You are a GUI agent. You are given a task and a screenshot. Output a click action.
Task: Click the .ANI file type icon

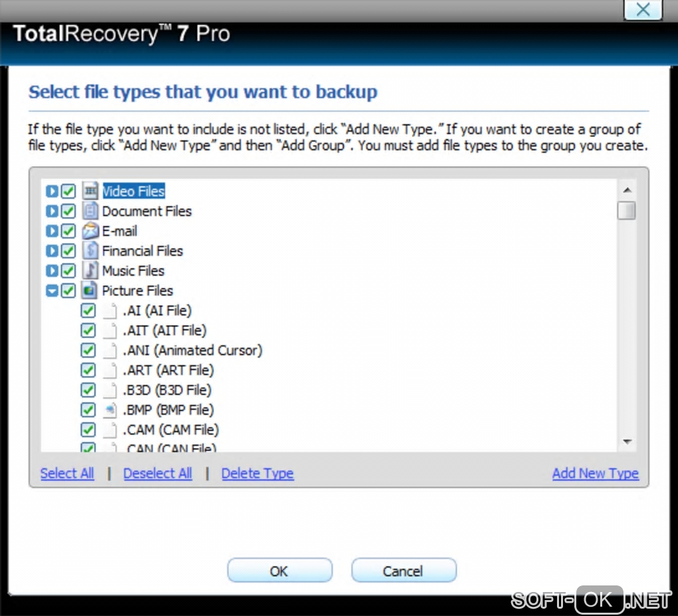(110, 350)
